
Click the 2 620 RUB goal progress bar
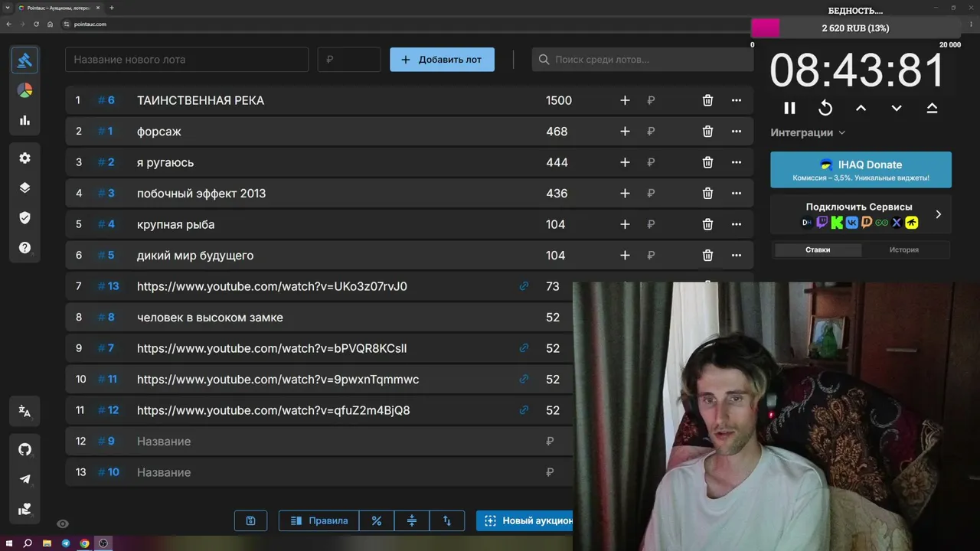(855, 28)
